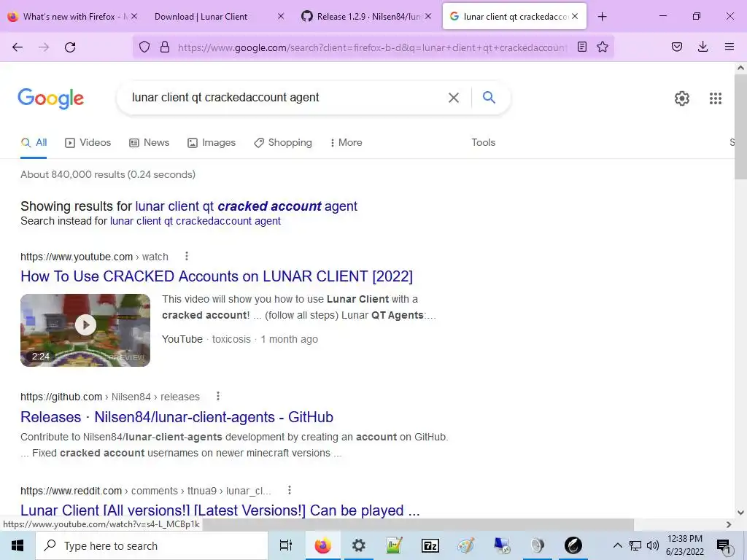Open the Firefox application menu

[729, 47]
